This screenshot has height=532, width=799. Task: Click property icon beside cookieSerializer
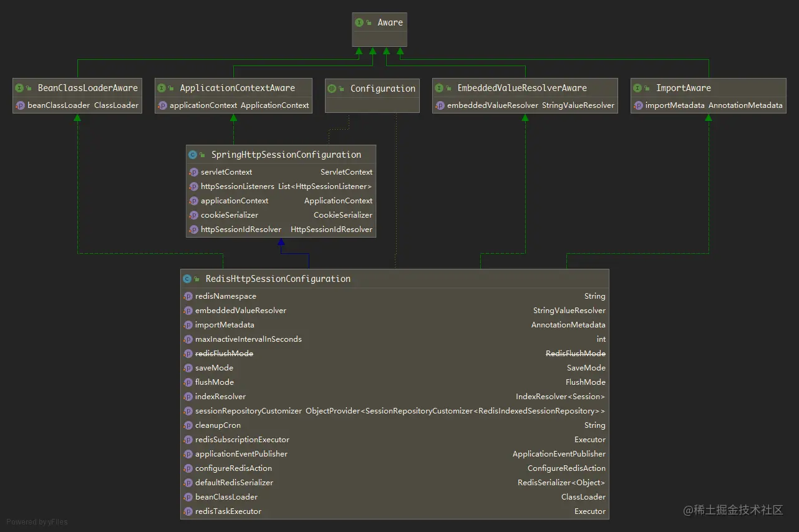tap(193, 215)
